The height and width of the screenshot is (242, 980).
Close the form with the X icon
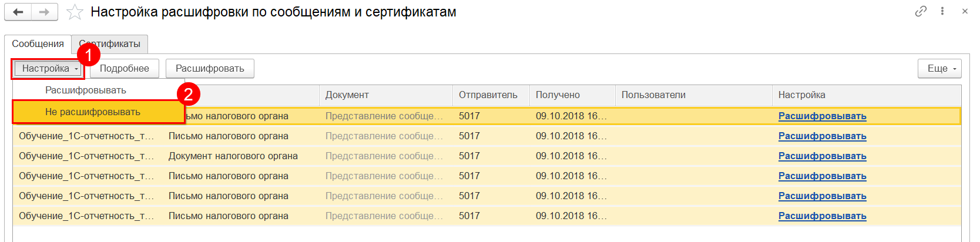pyautogui.click(x=965, y=11)
